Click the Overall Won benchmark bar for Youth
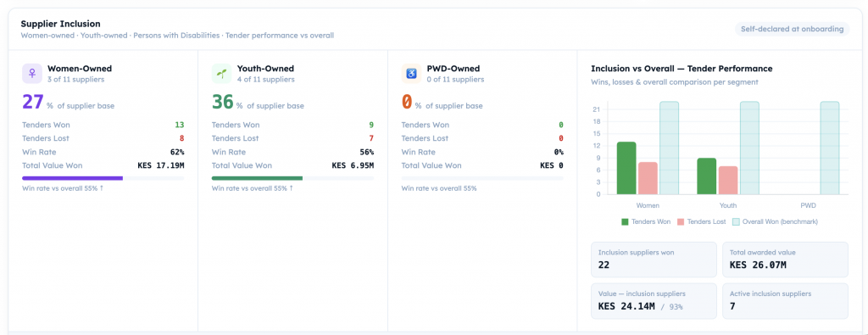Screen dimensions: 868x335 [749, 148]
